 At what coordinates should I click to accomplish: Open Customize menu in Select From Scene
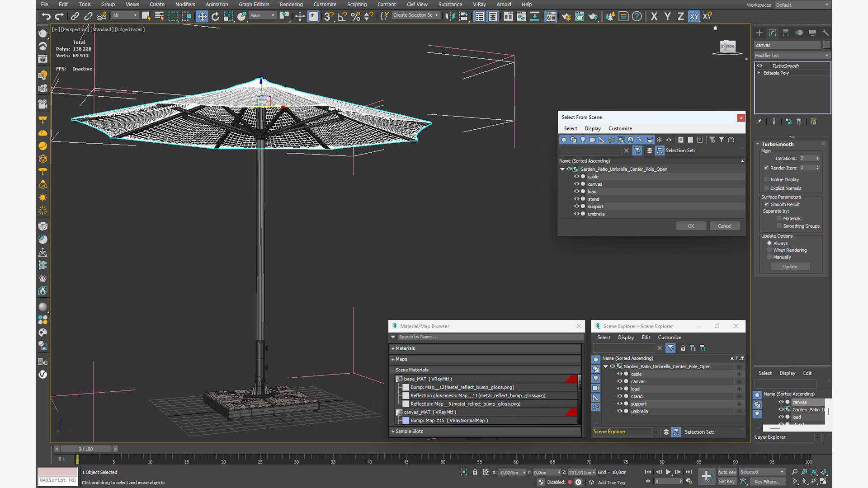point(620,129)
